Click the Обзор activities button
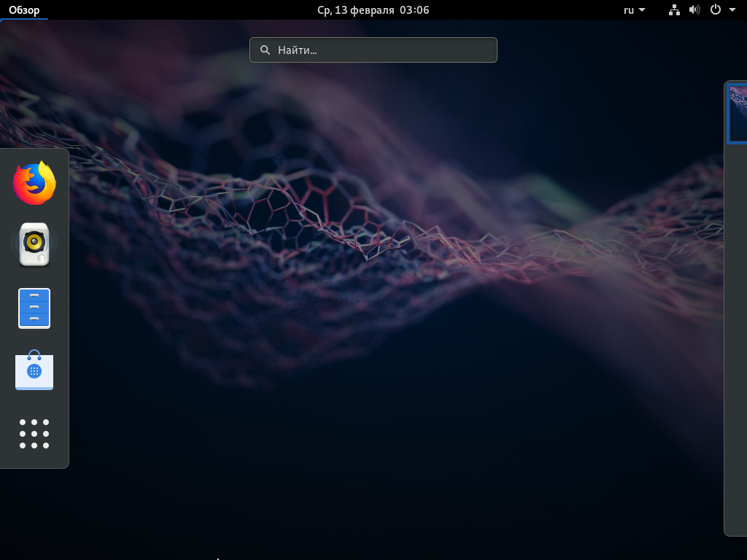 (x=24, y=10)
